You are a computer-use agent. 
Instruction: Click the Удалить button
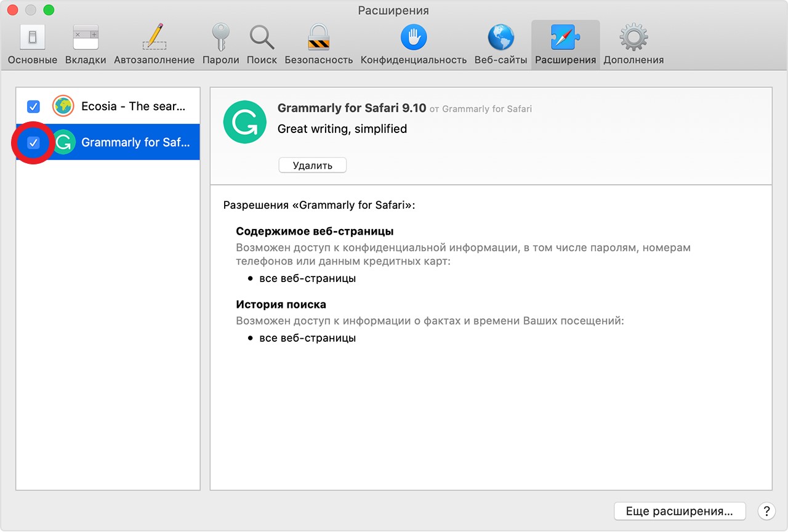(313, 165)
